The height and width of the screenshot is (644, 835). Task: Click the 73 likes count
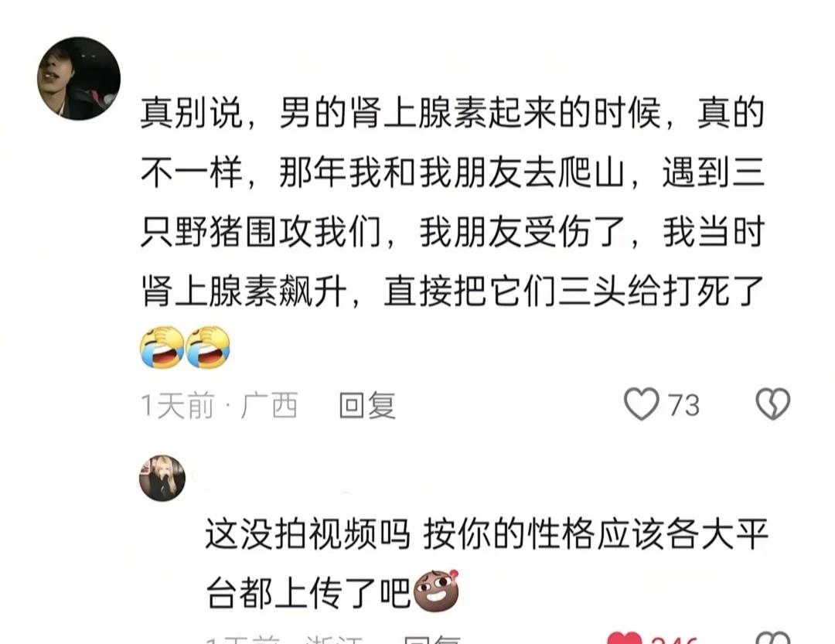click(x=683, y=405)
